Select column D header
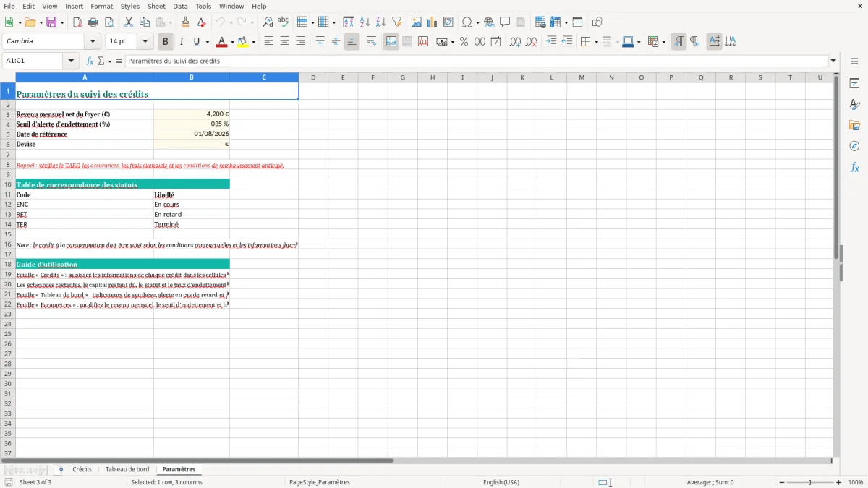The height and width of the screenshot is (488, 868). click(313, 77)
